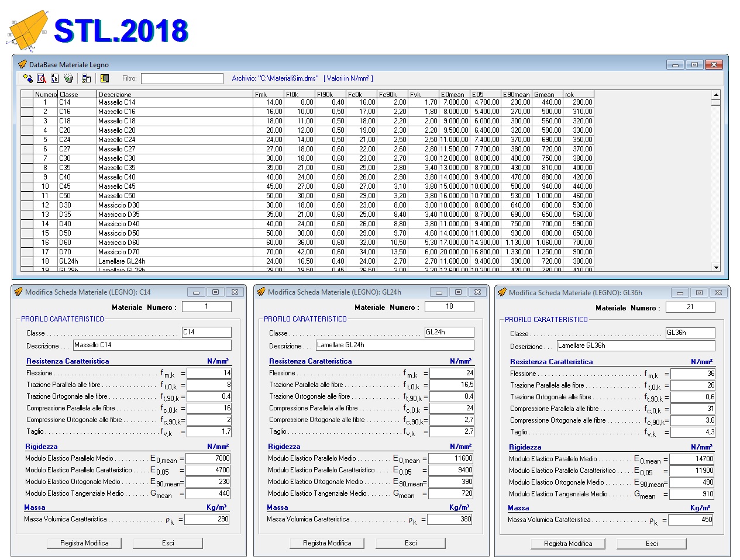Click the exit door toolbar icon
The image size is (740, 560).
pos(105,78)
